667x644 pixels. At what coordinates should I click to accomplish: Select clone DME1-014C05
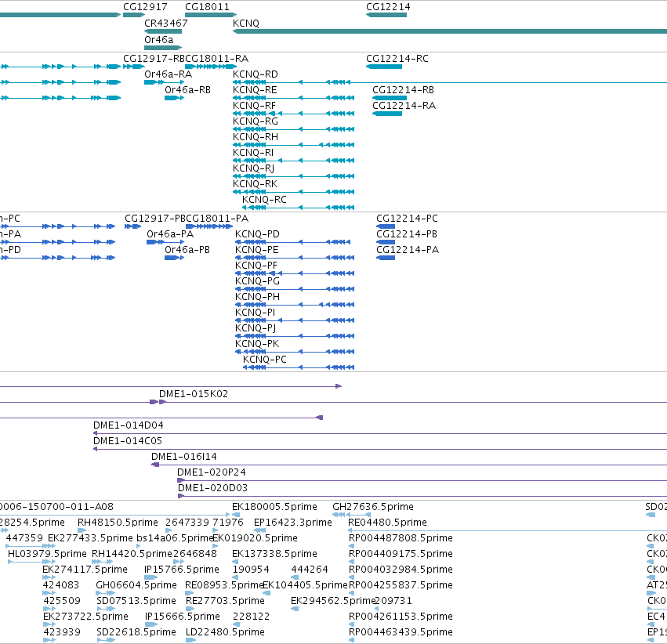(128, 441)
